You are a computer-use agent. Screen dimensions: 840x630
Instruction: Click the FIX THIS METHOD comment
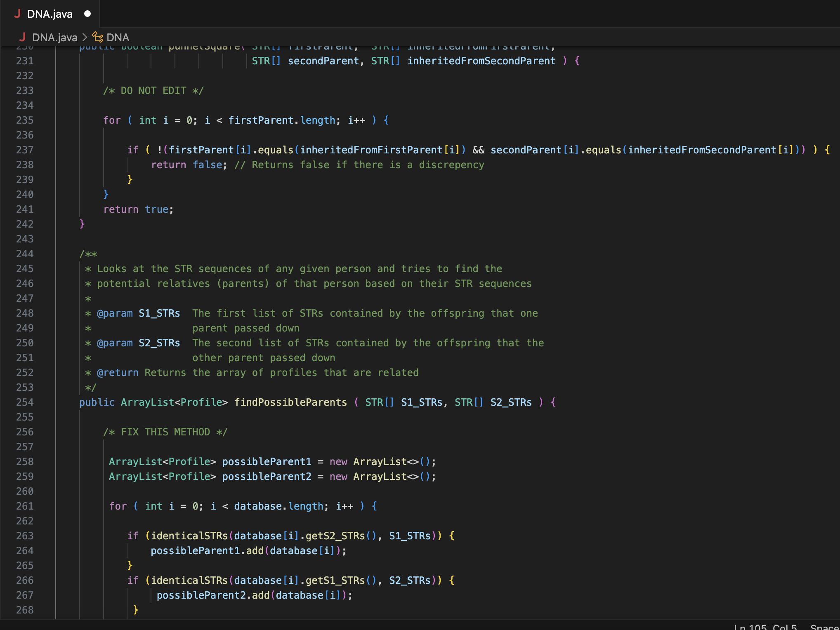[x=165, y=432]
